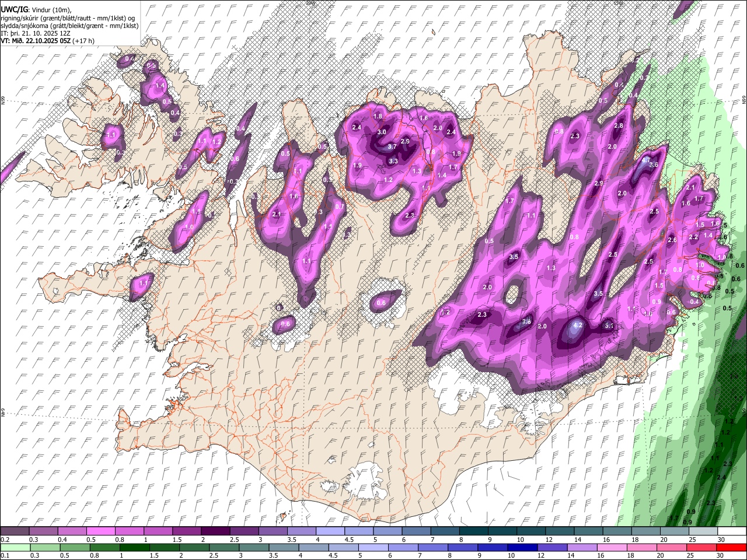This screenshot has width=747, height=560.
Task: Click the 4.7 value on the map
Action: 646,160
